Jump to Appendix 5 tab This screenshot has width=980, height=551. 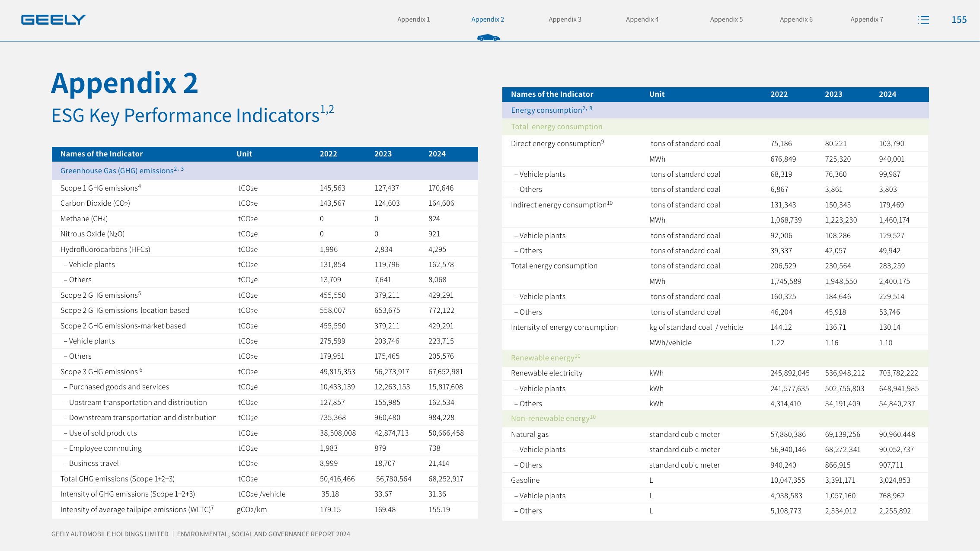[x=726, y=19]
